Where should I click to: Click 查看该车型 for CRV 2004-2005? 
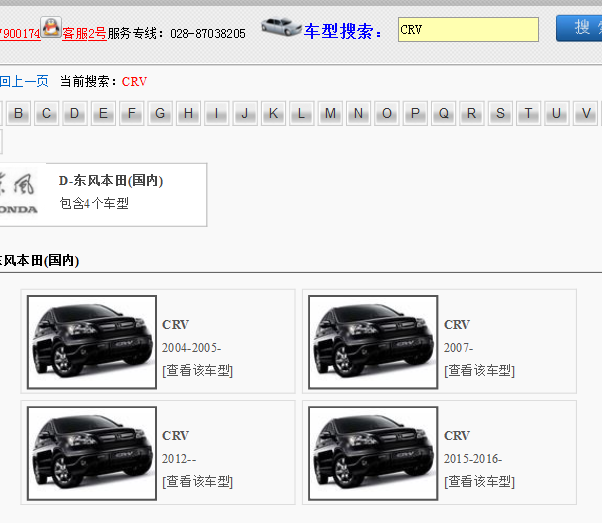click(198, 371)
